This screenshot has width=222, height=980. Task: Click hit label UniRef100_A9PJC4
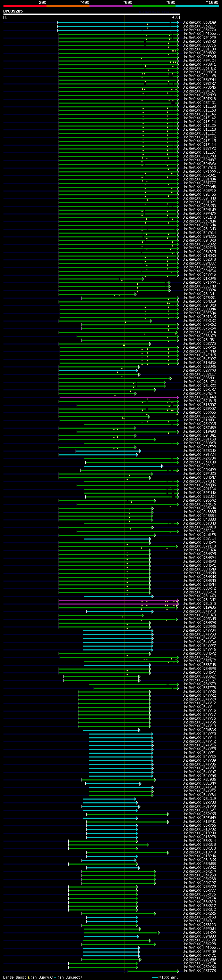199,60
